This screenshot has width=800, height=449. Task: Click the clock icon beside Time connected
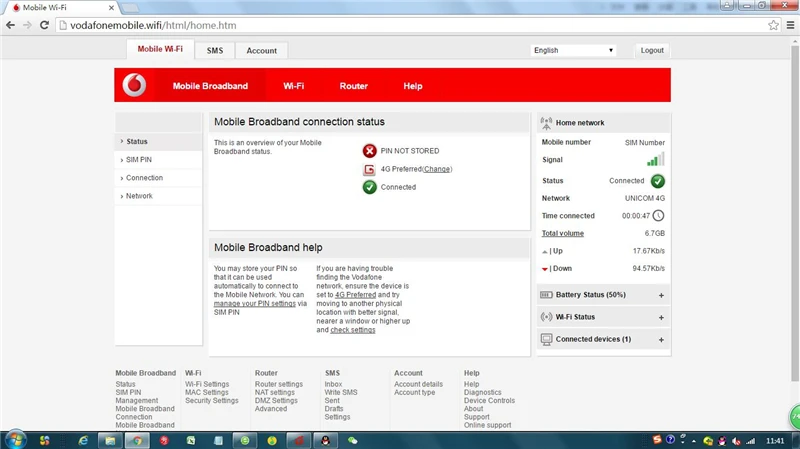[658, 216]
